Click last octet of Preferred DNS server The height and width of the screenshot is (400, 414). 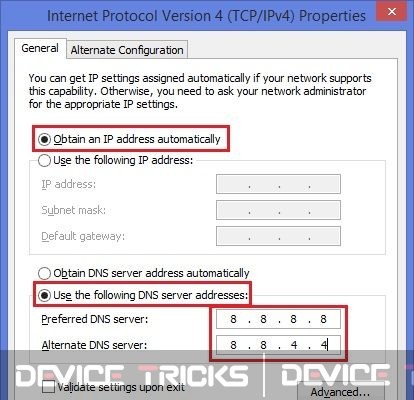[x=323, y=319]
